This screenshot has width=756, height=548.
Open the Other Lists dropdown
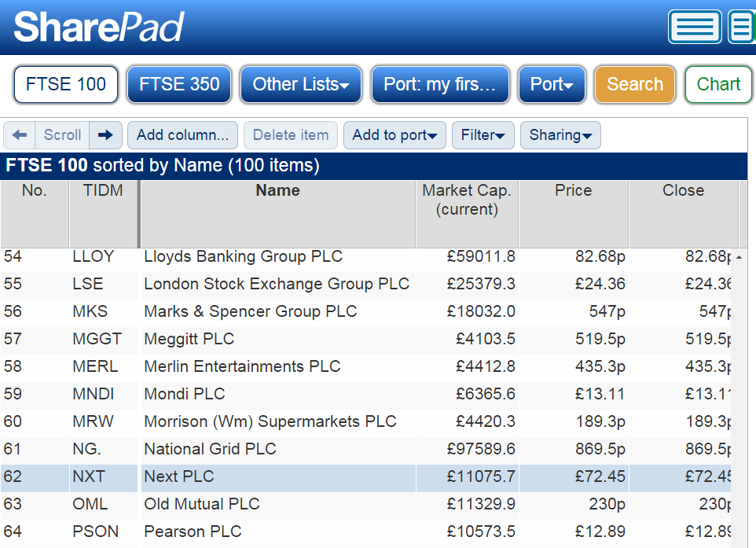click(x=301, y=84)
